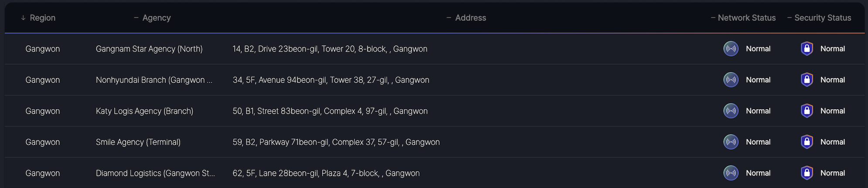
Task: Sort by Address column header
Action: [470, 18]
